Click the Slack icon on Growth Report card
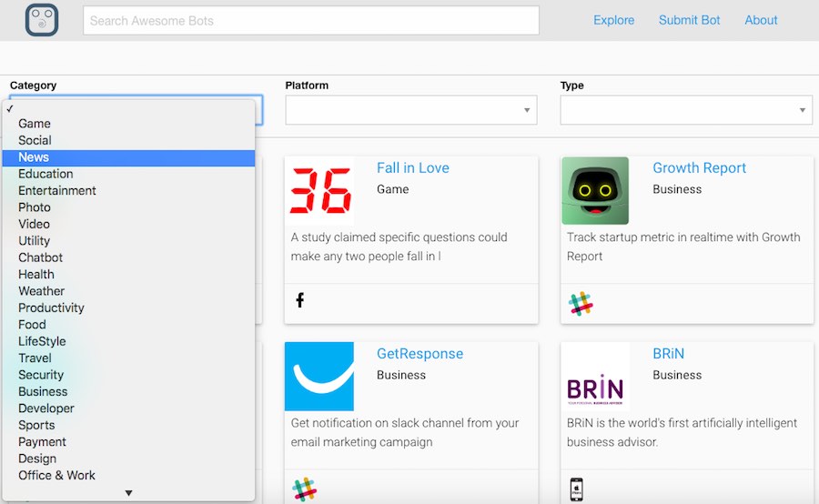819x504 pixels. (x=581, y=304)
